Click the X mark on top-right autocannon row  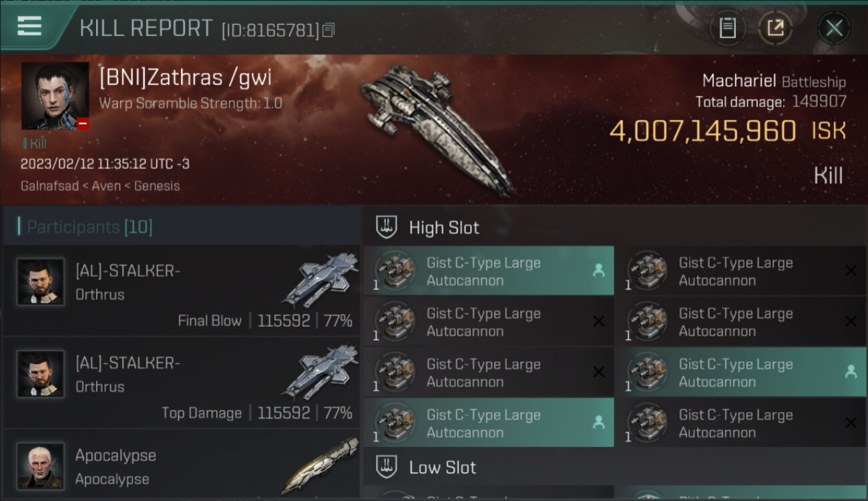851,271
